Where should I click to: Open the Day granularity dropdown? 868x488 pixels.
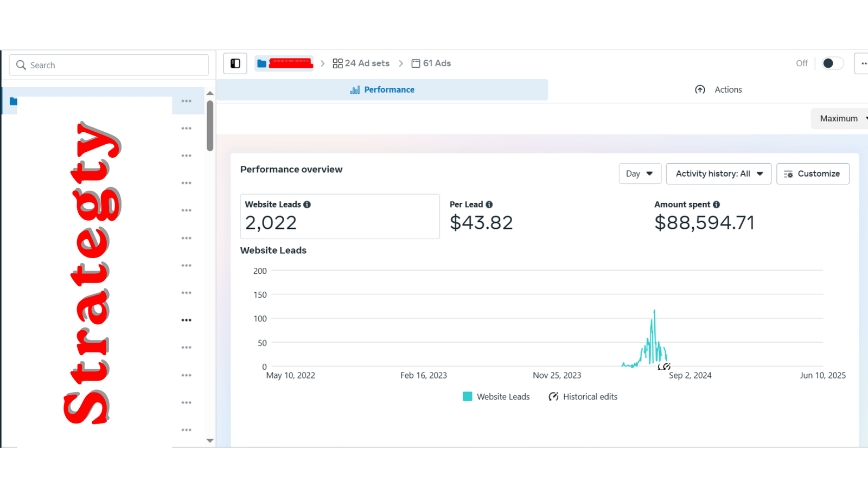coord(640,174)
